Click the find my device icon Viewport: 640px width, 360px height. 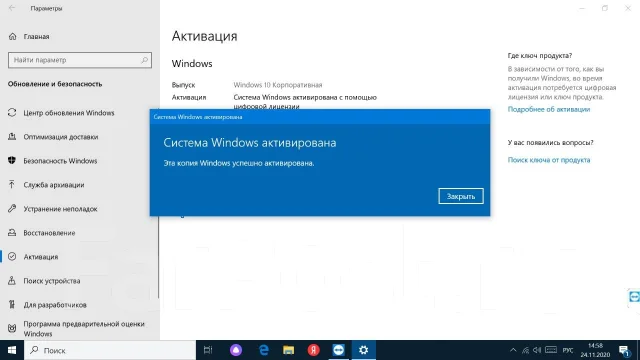pos(12,280)
